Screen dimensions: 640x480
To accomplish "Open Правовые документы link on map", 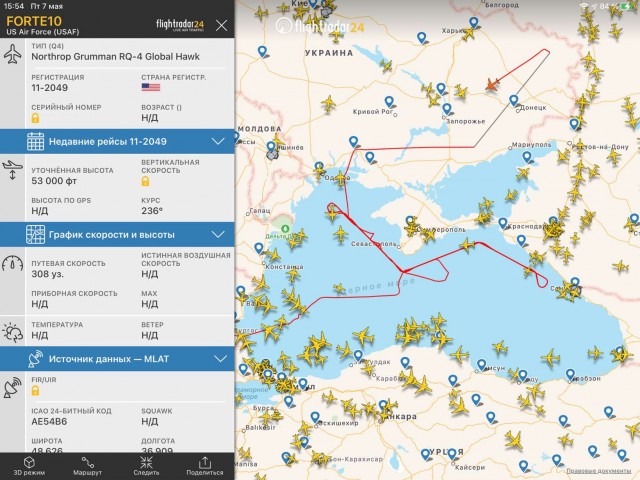I will tap(598, 471).
